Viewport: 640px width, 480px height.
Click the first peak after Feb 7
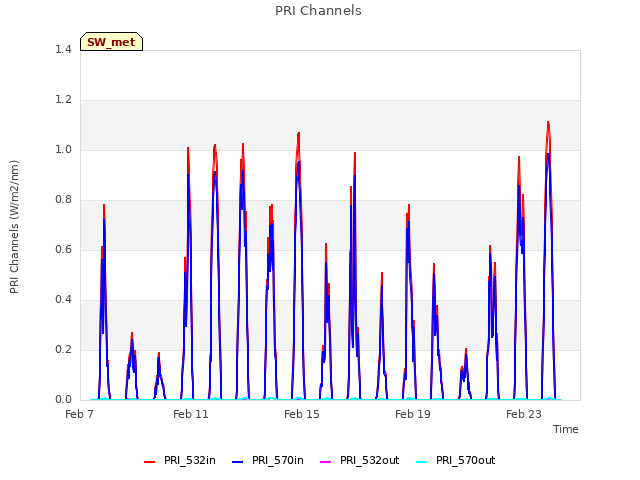[x=104, y=205]
